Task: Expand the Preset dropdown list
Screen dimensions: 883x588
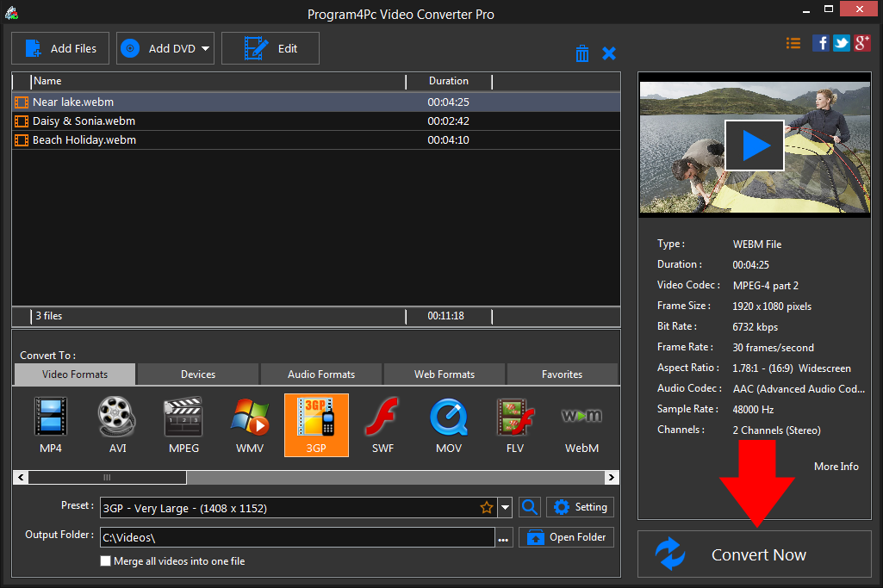Action: tap(504, 507)
